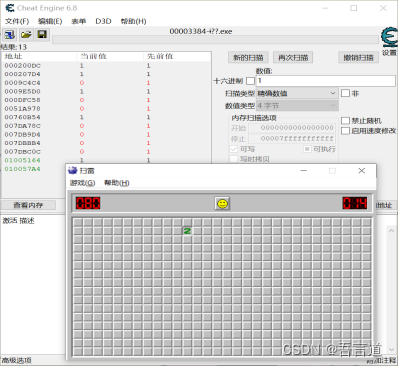398x367 pixels.
Task: Click the Cheat Engine logo settings icon
Action: (389, 38)
